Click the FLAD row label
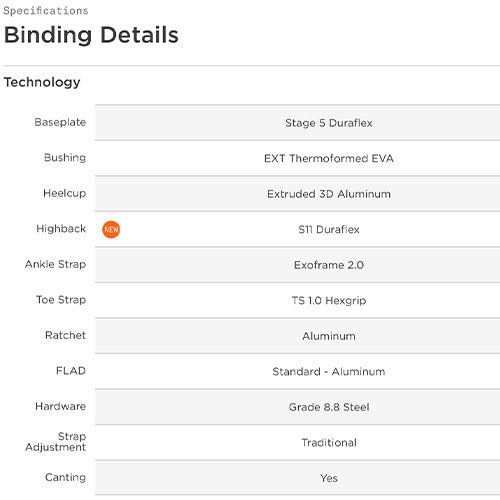500x500 pixels. (71, 371)
